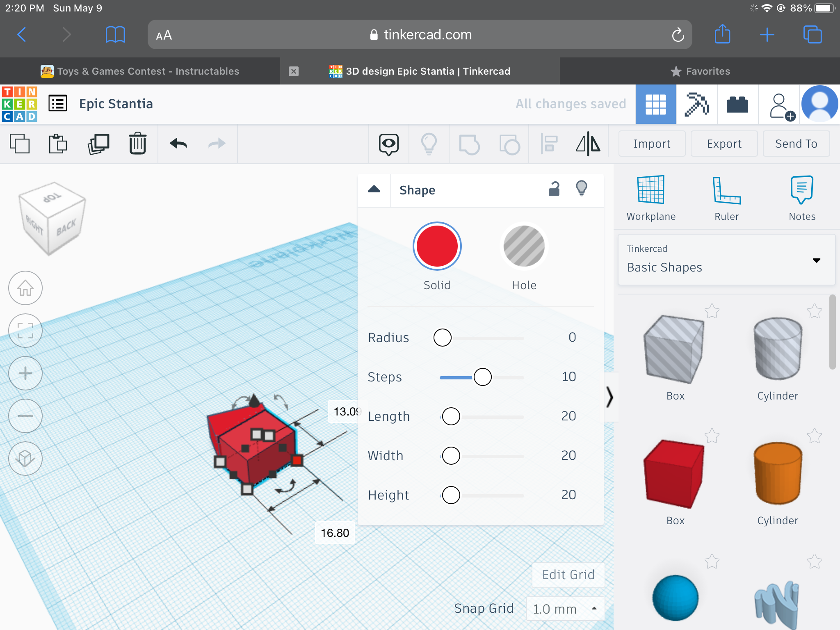Zoom in with the plus button
The height and width of the screenshot is (630, 840).
pyautogui.click(x=25, y=373)
